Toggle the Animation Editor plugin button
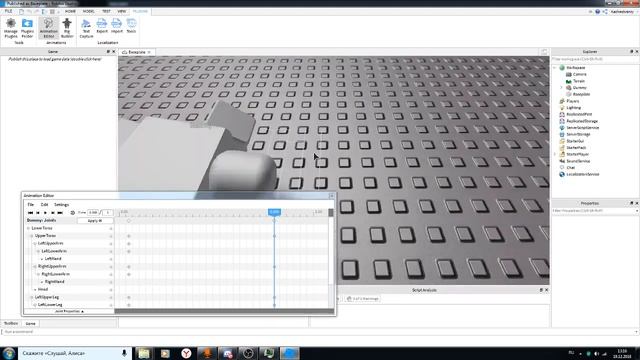The height and width of the screenshot is (360, 640). click(x=49, y=28)
